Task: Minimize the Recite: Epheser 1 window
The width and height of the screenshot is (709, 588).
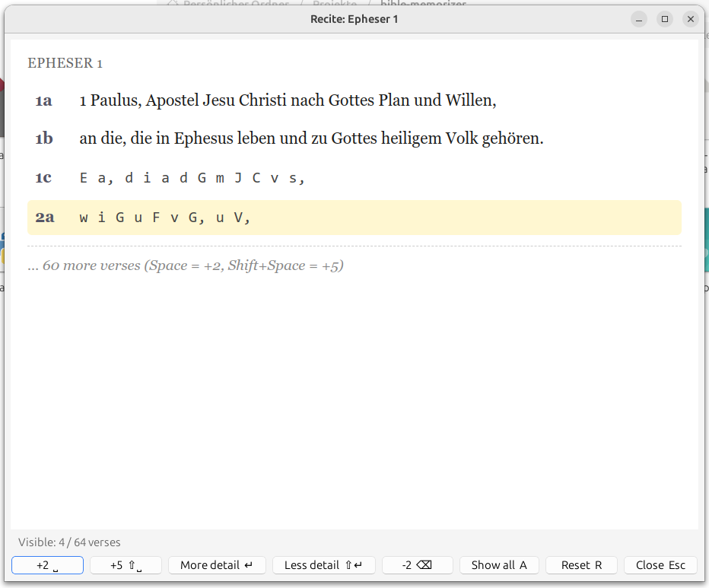Action: point(639,19)
